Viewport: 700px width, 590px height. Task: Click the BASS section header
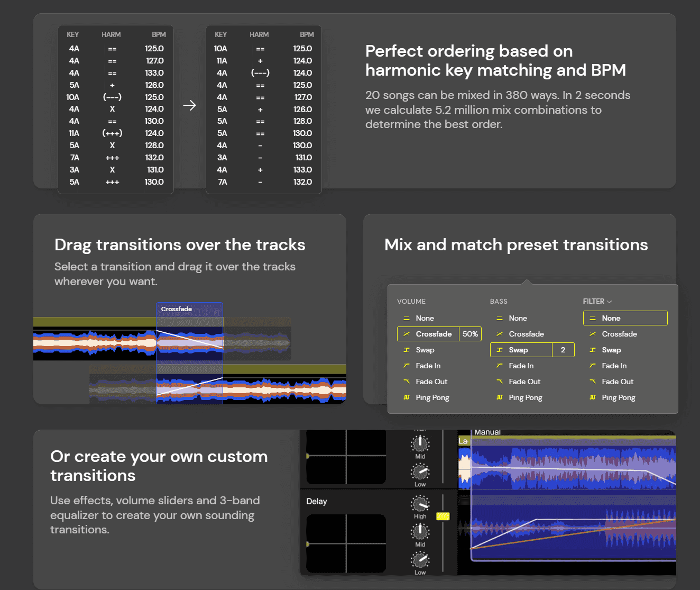[x=499, y=301]
